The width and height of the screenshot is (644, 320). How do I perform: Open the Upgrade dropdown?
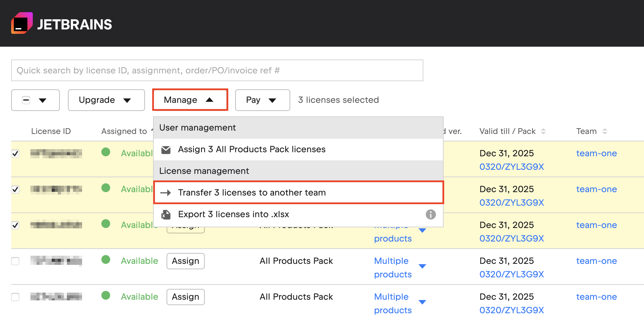[106, 100]
